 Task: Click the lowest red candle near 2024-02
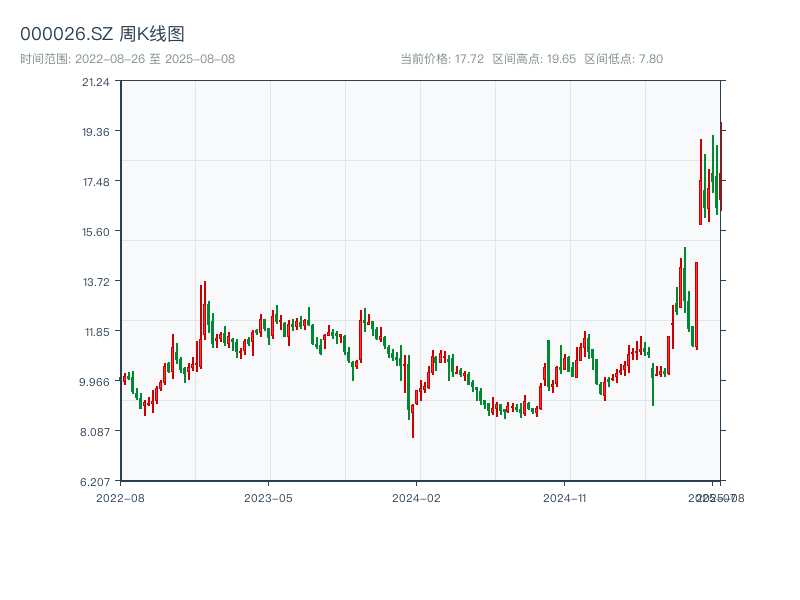(413, 420)
